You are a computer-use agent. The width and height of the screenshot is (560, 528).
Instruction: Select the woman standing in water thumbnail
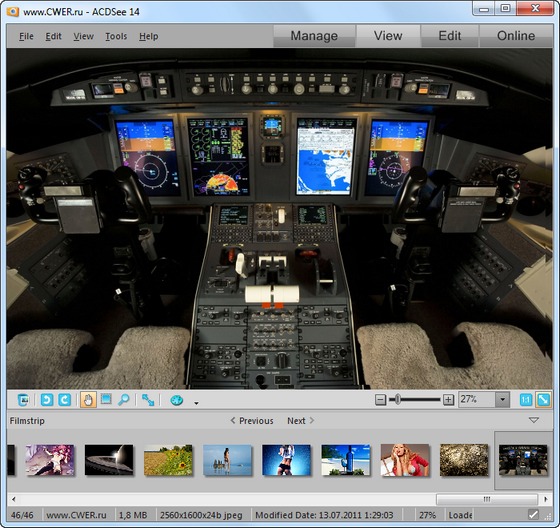click(x=228, y=460)
